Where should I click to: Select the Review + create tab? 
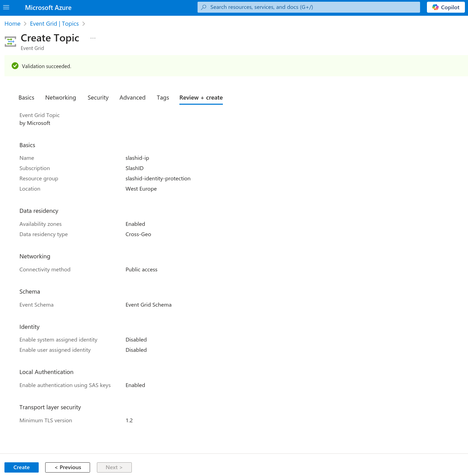coord(201,98)
